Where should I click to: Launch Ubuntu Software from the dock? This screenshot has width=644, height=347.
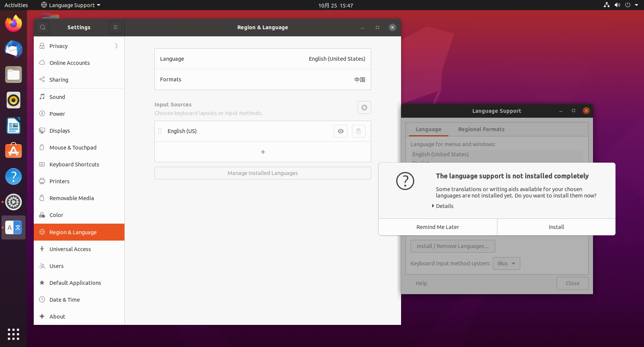pyautogui.click(x=13, y=151)
